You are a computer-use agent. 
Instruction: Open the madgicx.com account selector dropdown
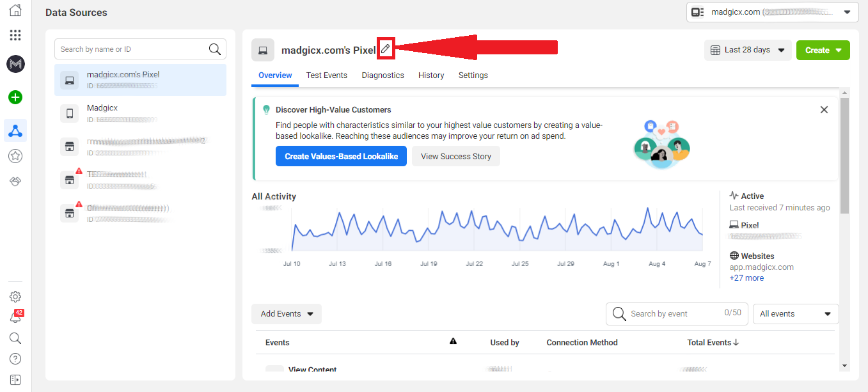(x=773, y=12)
